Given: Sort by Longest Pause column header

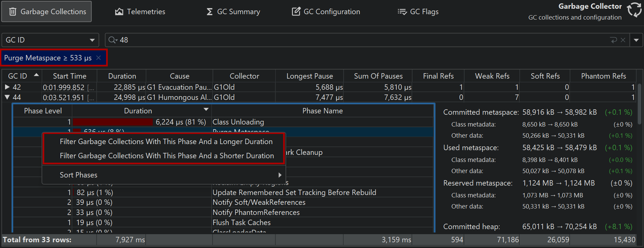Looking at the screenshot, I should [309, 76].
